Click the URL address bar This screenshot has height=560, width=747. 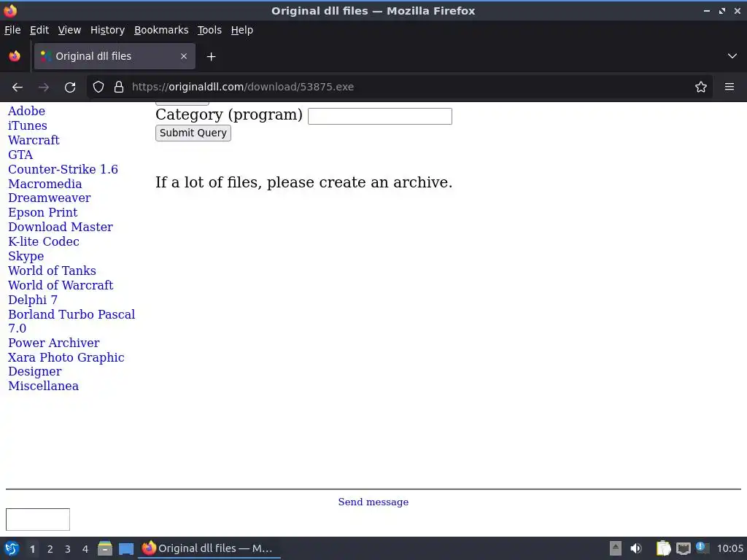[400, 87]
